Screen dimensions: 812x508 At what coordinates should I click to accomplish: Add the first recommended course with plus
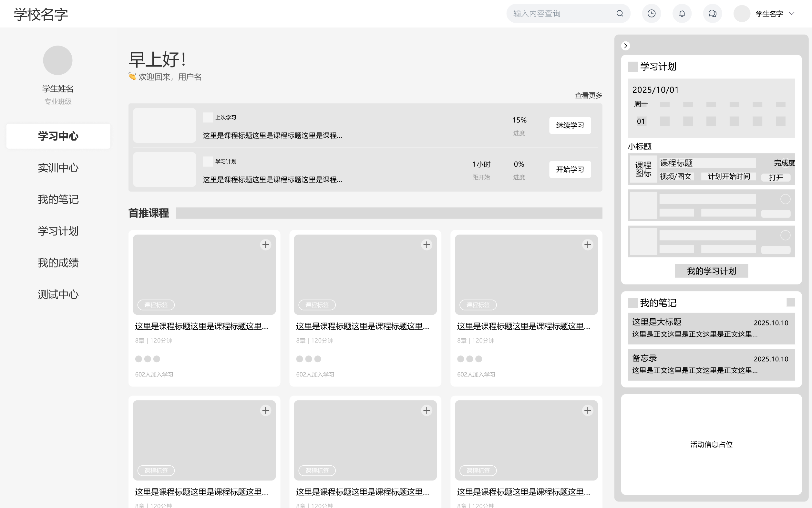click(265, 245)
